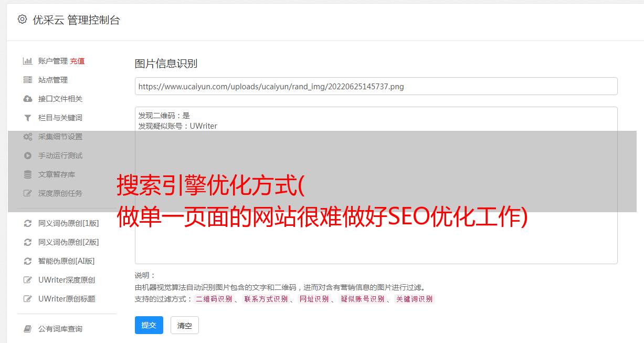
Task: Click the book icon for 公有词库查询
Action: tap(28, 329)
